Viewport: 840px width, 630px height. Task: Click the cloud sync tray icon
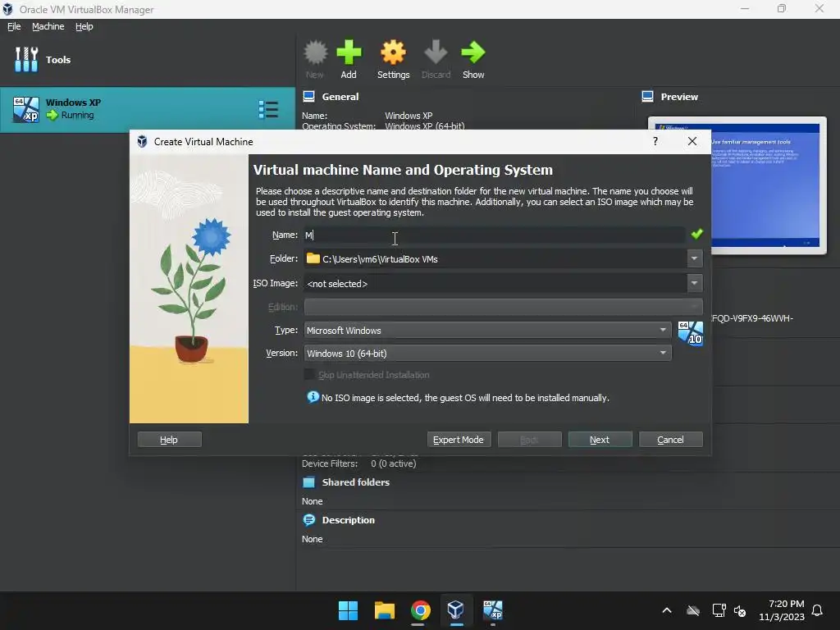coord(693,610)
